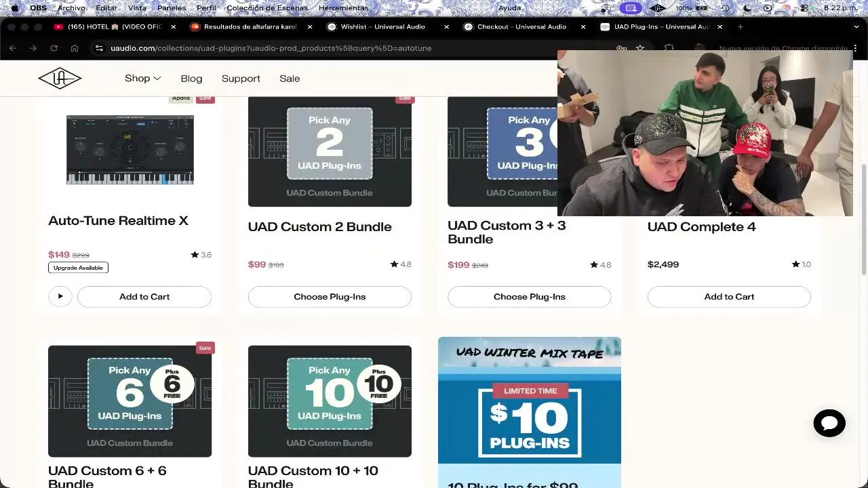Open site information icon in address bar
The height and width of the screenshot is (488, 868).
[99, 48]
